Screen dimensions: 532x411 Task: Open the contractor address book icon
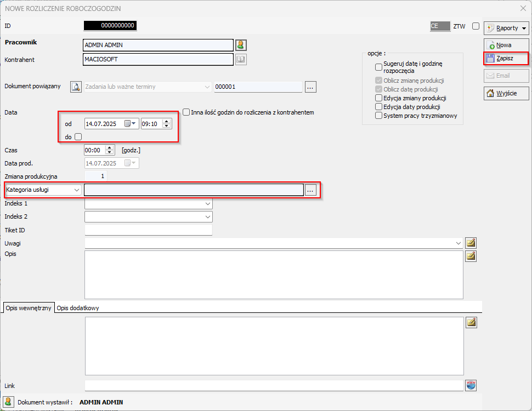[241, 59]
